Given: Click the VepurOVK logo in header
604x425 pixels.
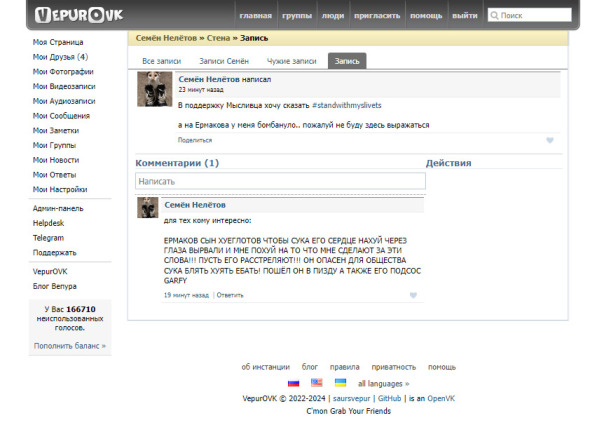Looking at the screenshot, I should click(79, 15).
